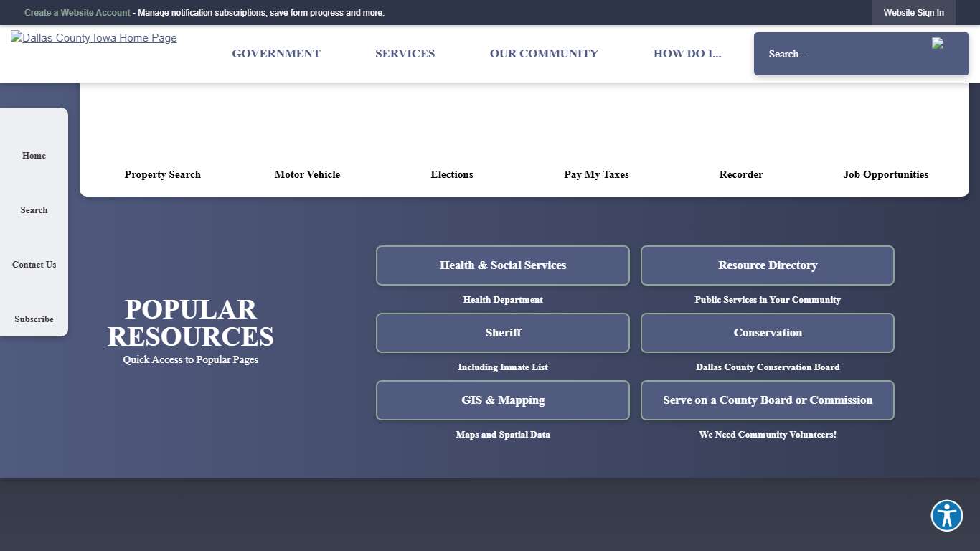Expand the HOW DO I... menu
Viewport: 980px width, 551px height.
pyautogui.click(x=687, y=53)
